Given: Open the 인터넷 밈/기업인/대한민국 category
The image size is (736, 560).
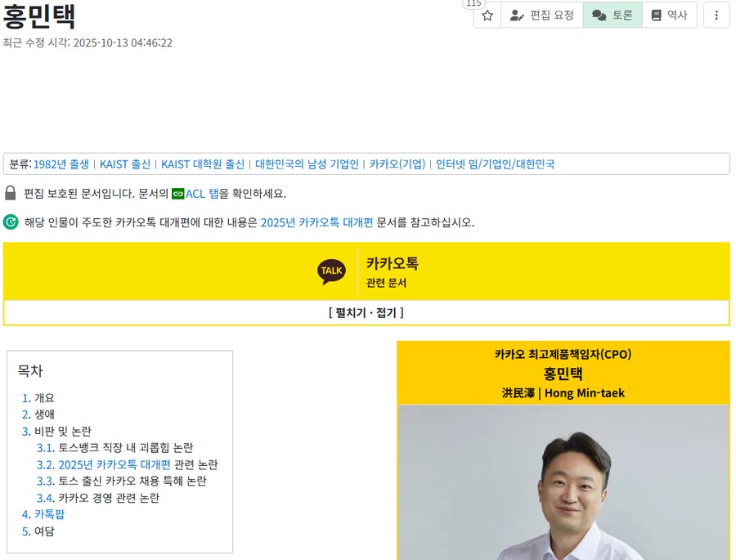Looking at the screenshot, I should click(496, 164).
